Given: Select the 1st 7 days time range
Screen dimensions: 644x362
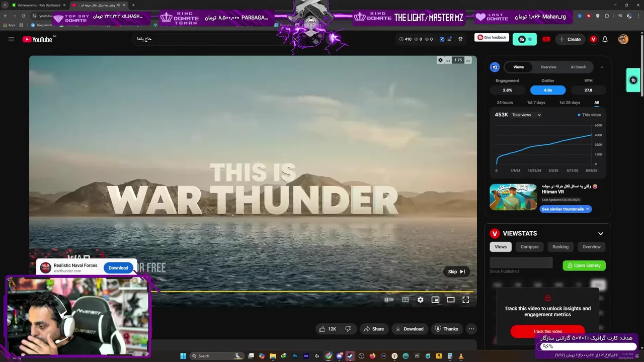Looking at the screenshot, I should click(536, 103).
